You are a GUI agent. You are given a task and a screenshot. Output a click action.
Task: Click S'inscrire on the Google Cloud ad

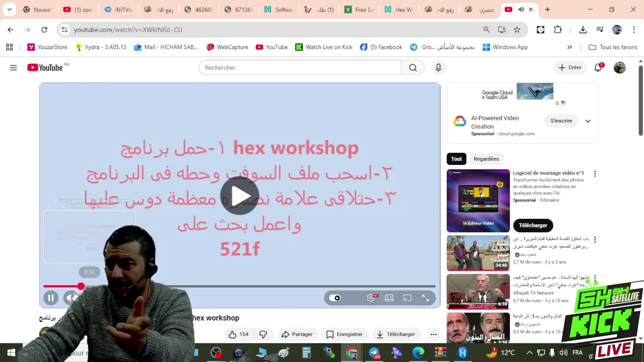561,121
